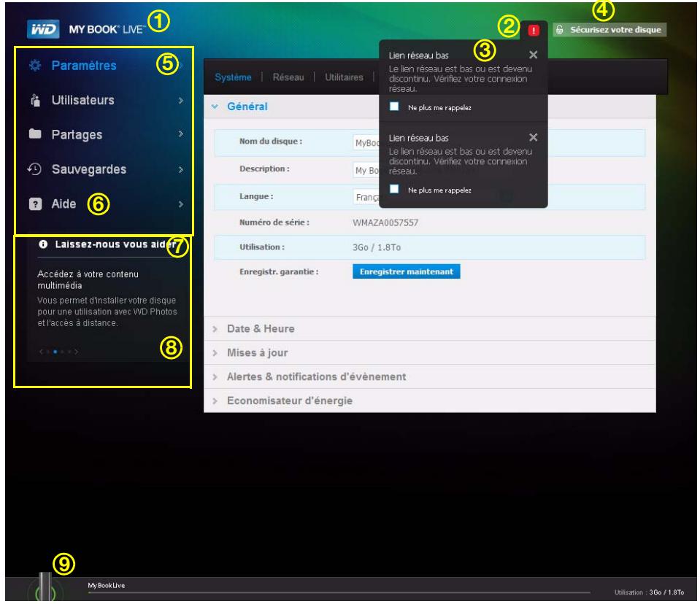Check Ne plus me rappelez in first alert
Image resolution: width=700 pixels, height=604 pixels.
394,107
